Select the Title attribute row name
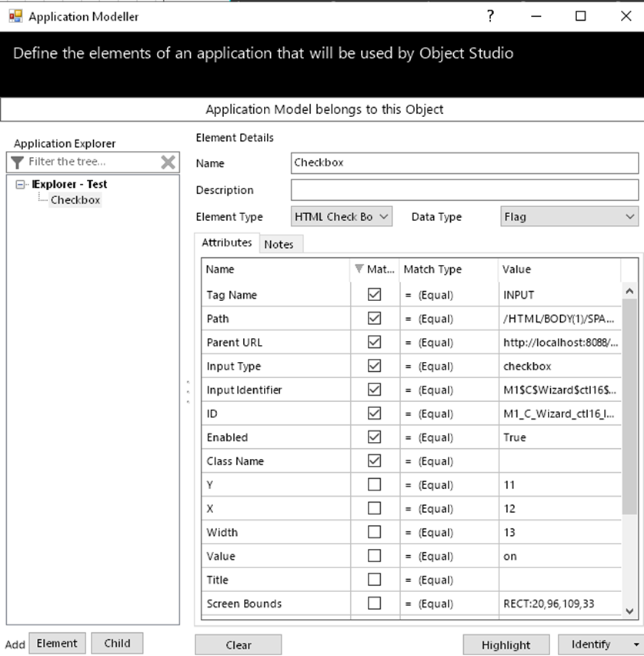Viewport: 644px width, 656px height. coord(218,580)
